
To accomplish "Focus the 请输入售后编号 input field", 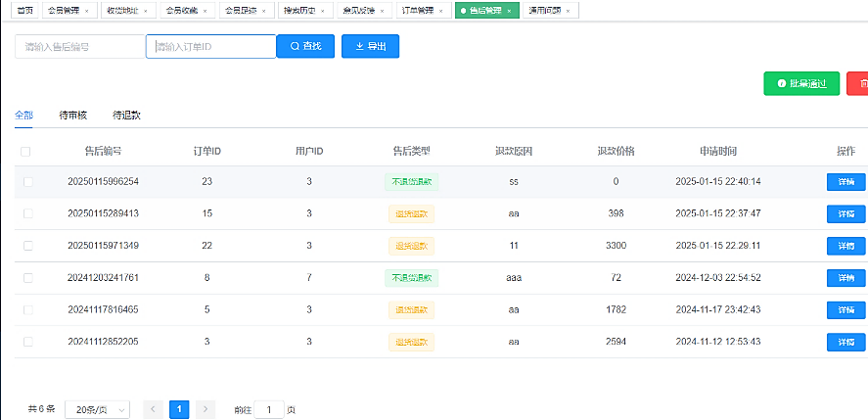I will click(x=79, y=47).
